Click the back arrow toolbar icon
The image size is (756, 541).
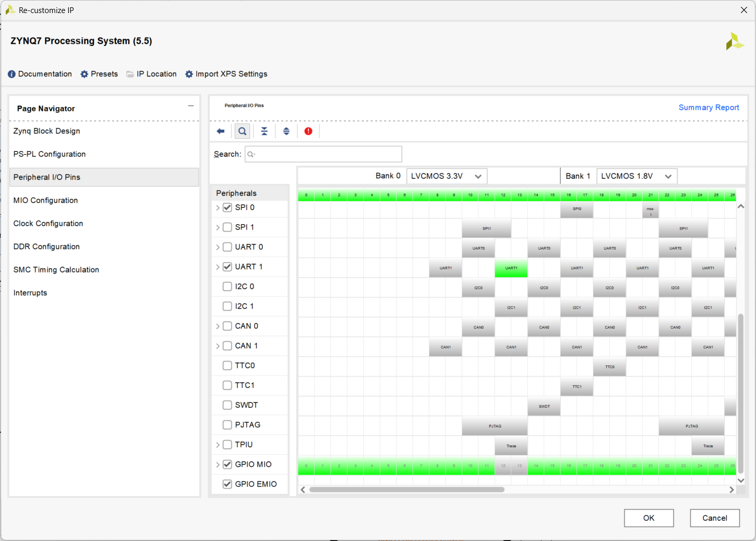point(221,131)
